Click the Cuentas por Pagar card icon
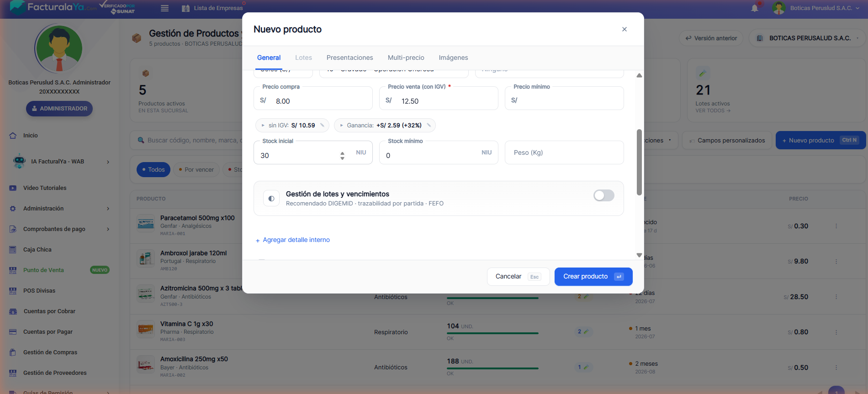Screen dimensions: 868x394 click(x=13, y=332)
